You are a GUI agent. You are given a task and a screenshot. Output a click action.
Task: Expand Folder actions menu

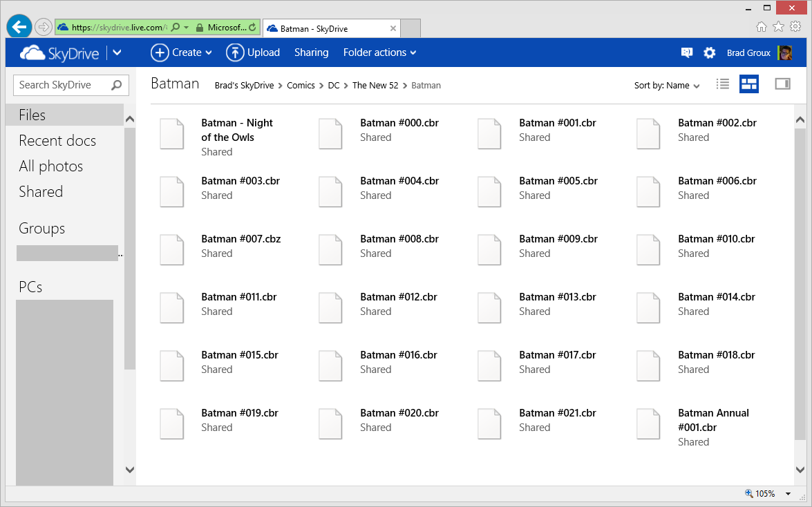[379, 52]
